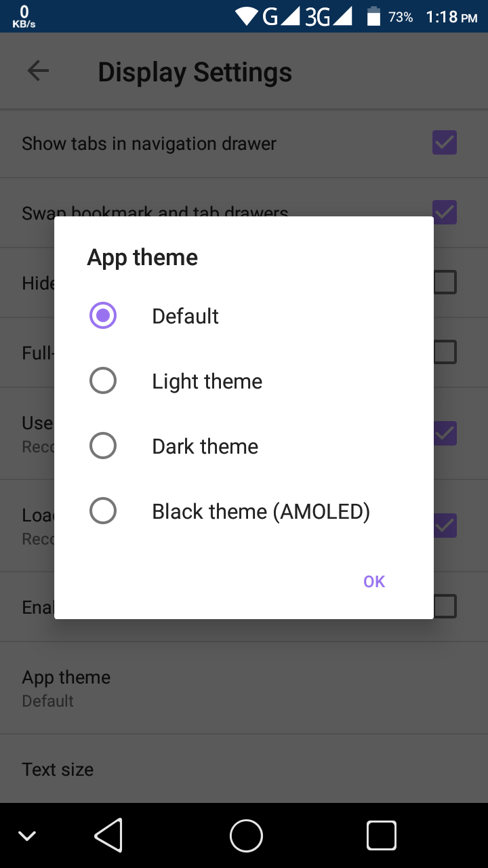Tap the battery icon in status bar

pyautogui.click(x=373, y=16)
